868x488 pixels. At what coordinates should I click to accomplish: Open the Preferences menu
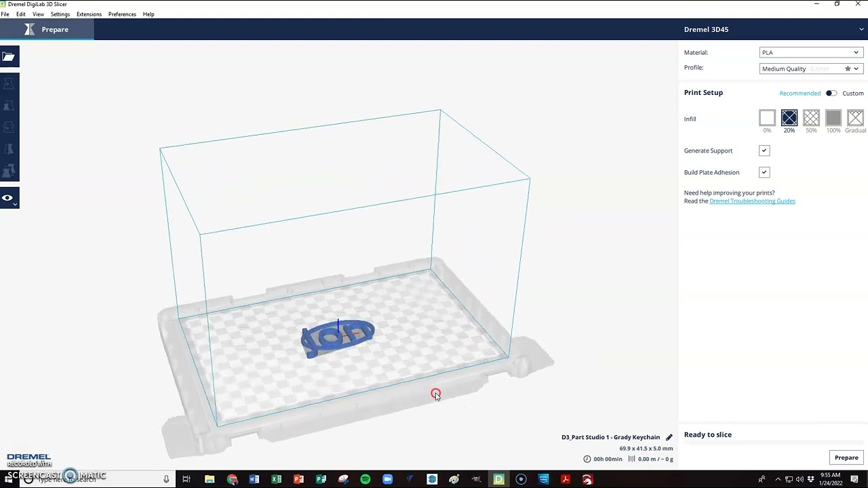click(x=122, y=14)
